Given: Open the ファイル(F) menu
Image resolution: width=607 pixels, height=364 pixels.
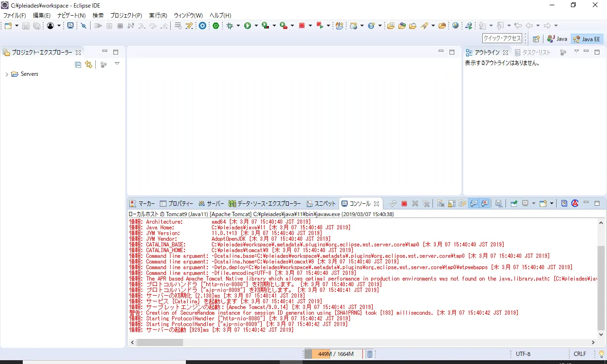Looking at the screenshot, I should pyautogui.click(x=15, y=15).
